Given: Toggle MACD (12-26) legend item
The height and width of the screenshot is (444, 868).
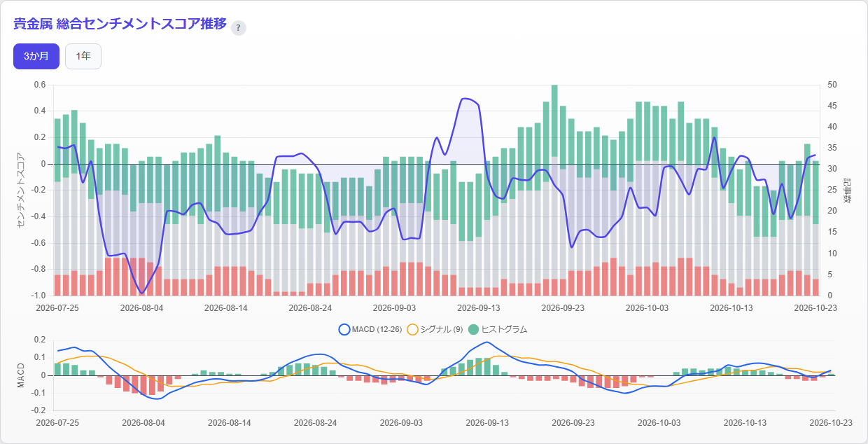Looking at the screenshot, I should click(370, 329).
